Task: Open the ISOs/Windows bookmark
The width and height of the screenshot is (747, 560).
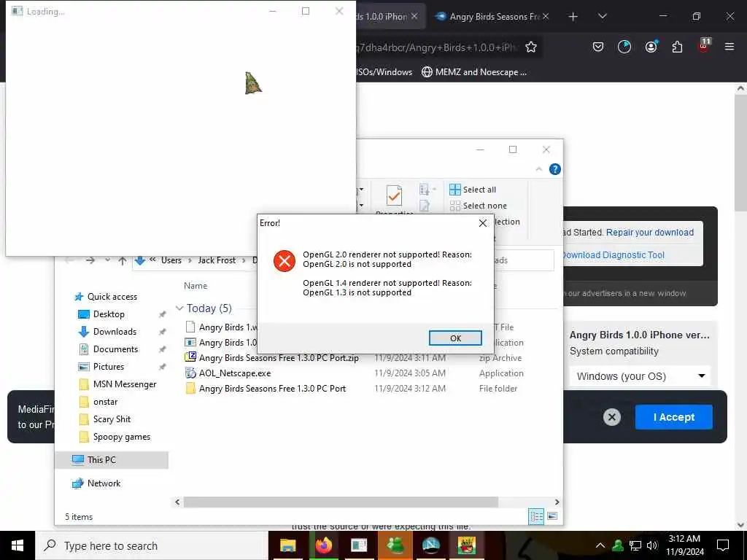Action: tap(384, 72)
